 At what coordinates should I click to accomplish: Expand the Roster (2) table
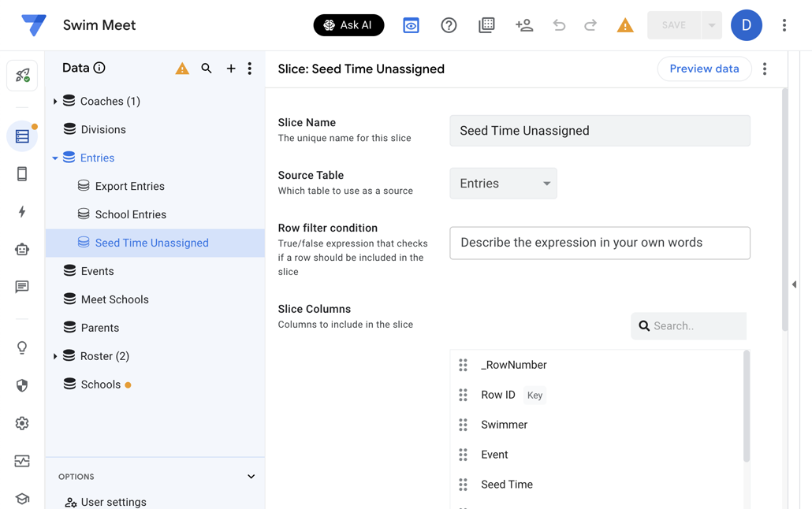click(55, 356)
